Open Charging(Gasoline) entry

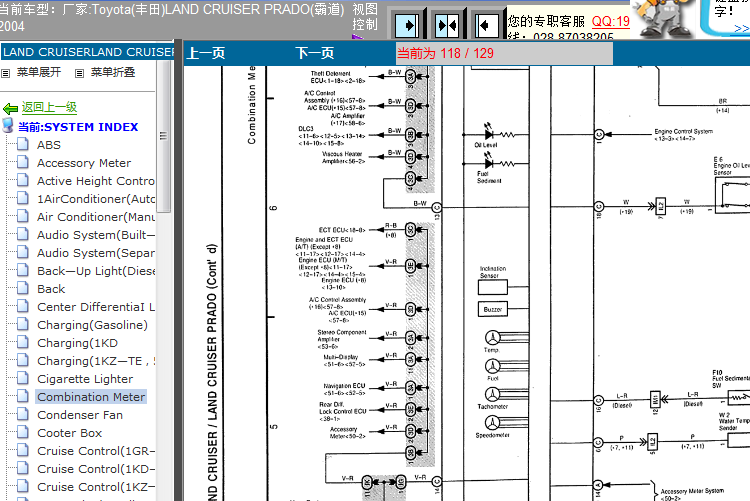coord(92,325)
